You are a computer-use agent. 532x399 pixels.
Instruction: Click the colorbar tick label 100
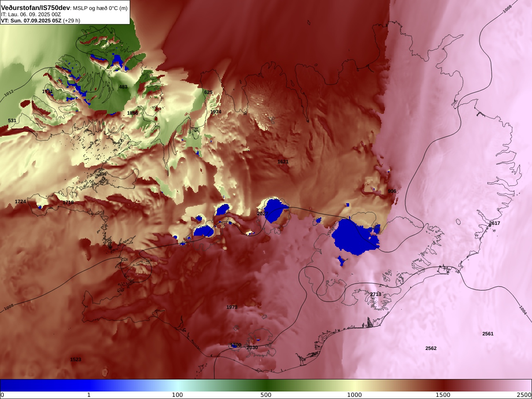pyautogui.click(x=177, y=395)
